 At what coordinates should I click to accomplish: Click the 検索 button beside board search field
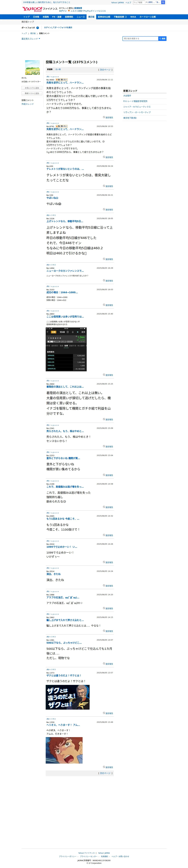tap(162, 39)
